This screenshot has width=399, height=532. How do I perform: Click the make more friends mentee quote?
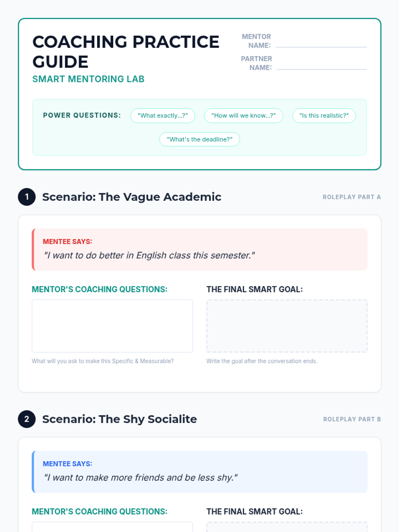[141, 477]
